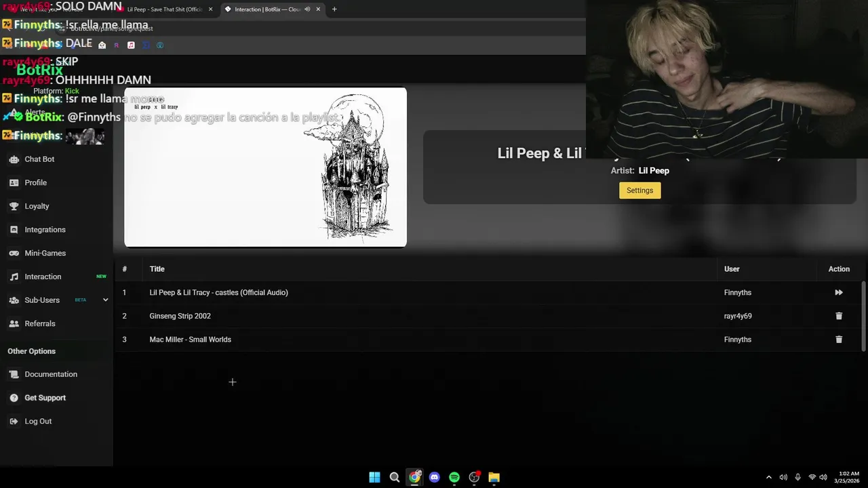Click the queue table vertical scrollbar
This screenshot has height=488, width=868.
coord(863,316)
